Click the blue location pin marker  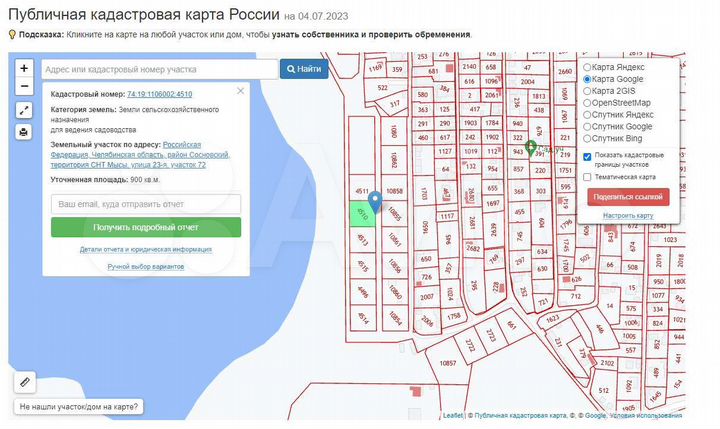click(375, 203)
